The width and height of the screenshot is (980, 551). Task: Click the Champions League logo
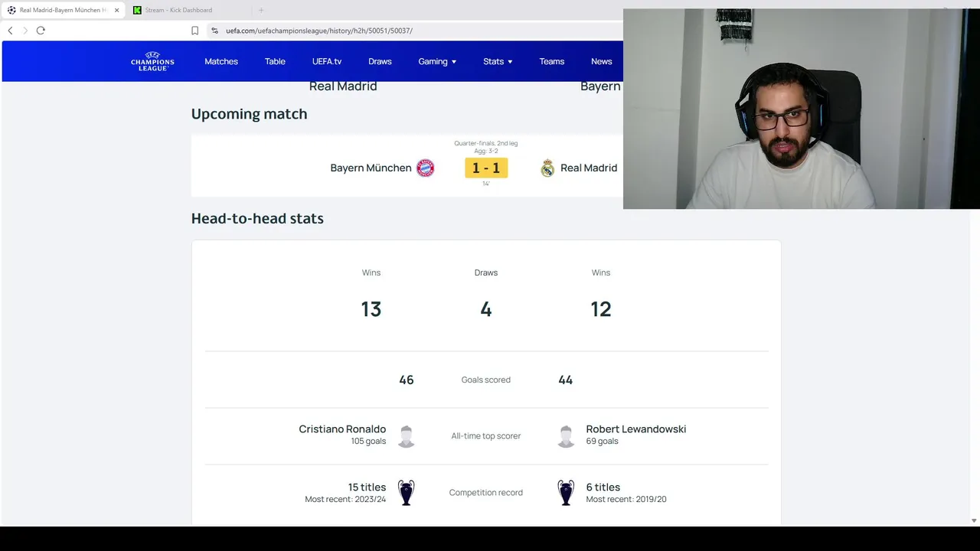point(152,61)
